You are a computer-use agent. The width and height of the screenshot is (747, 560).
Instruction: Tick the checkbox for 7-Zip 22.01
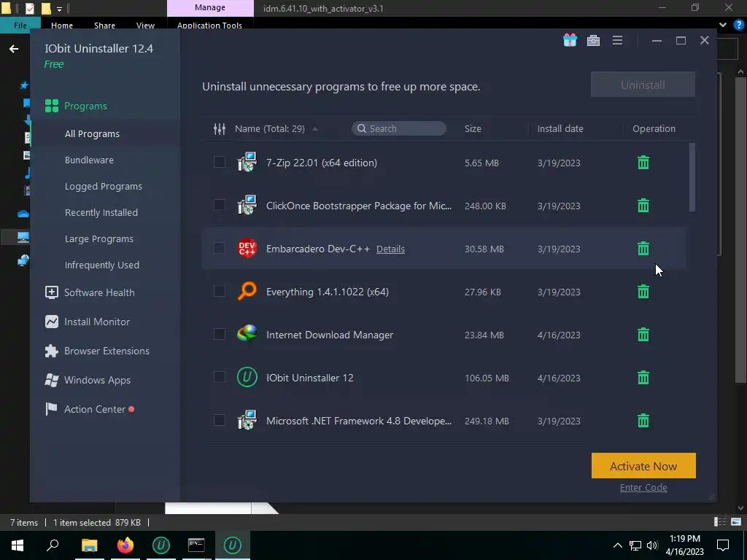[x=219, y=162]
